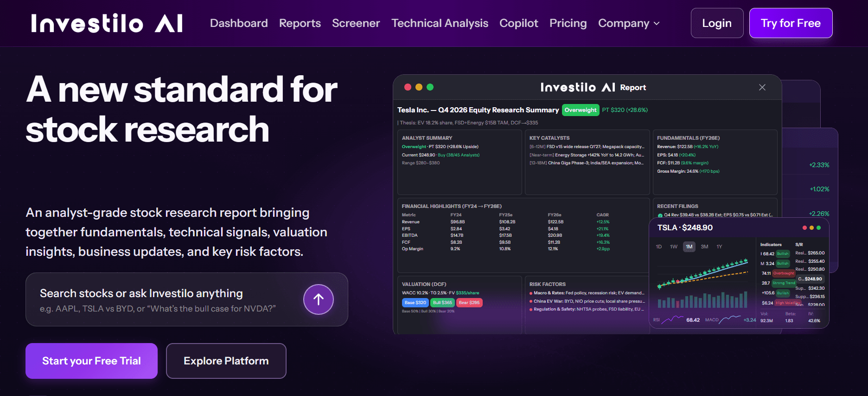The height and width of the screenshot is (396, 868).
Task: Open Technical Analysis from the navbar
Action: (x=440, y=23)
